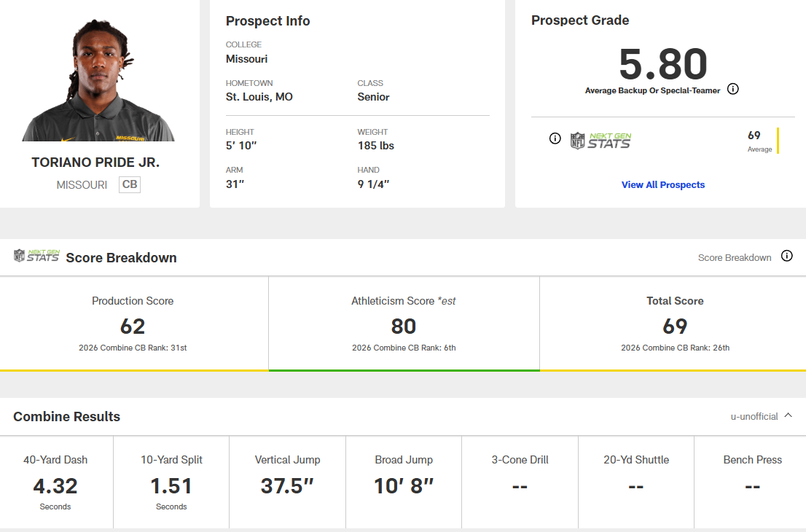
Task: Click Next Gen Stats logo in Prospect Grade card
Action: coord(601,140)
